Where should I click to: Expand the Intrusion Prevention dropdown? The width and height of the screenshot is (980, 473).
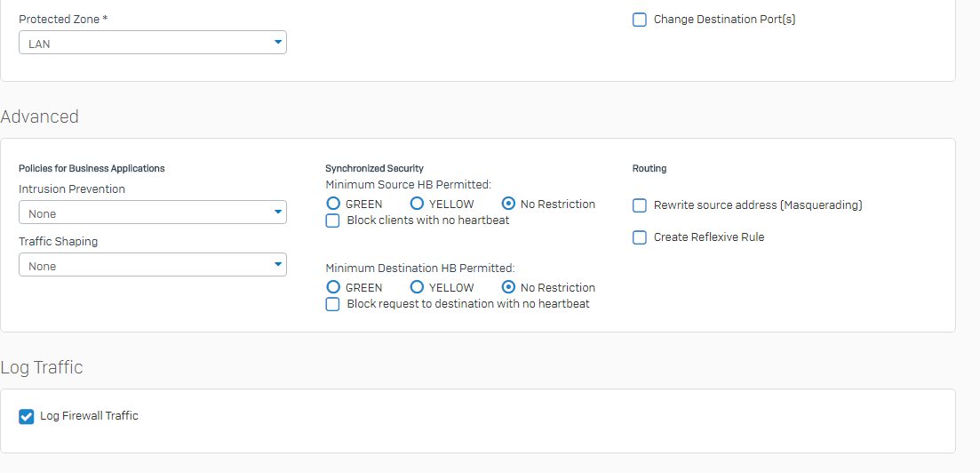pos(153,212)
